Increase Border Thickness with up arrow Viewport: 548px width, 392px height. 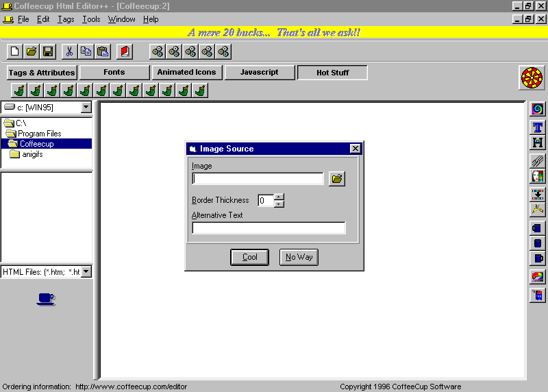(279, 197)
